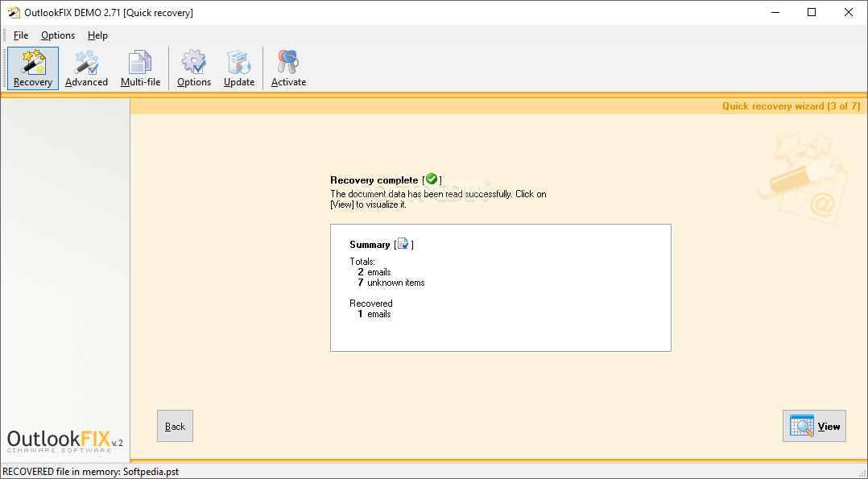The width and height of the screenshot is (868, 479).
Task: Click the 'Recovery complete' heading
Action: pos(374,180)
